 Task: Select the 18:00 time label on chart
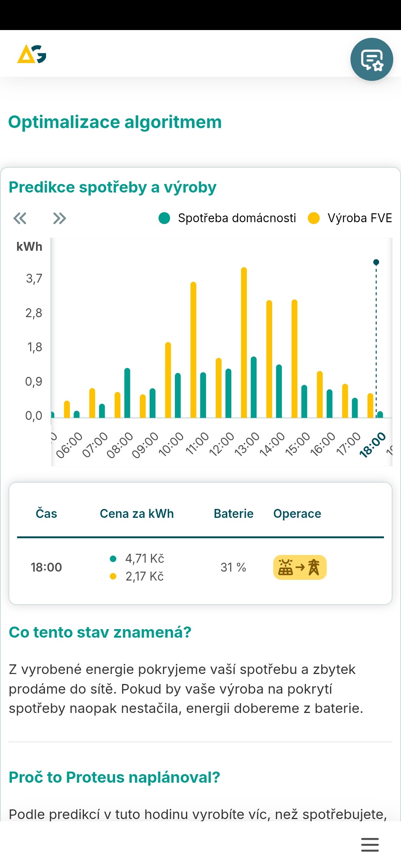[x=372, y=445]
